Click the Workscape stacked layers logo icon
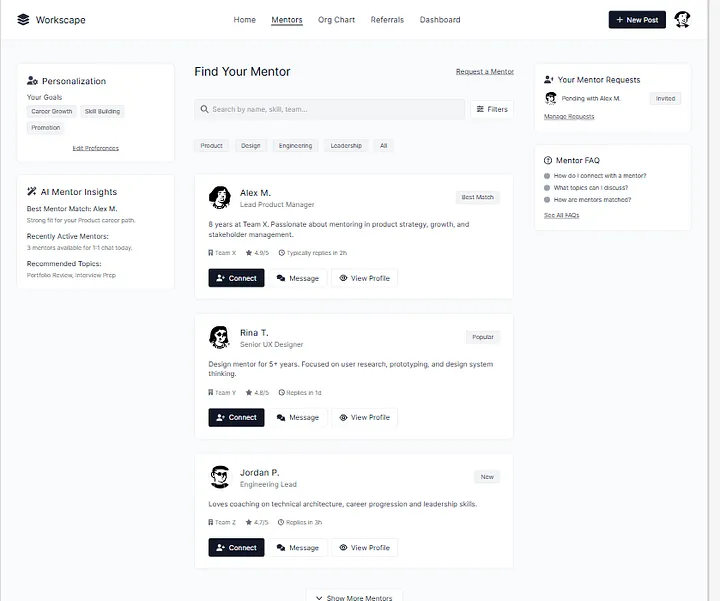This screenshot has width=720, height=601. [x=23, y=20]
